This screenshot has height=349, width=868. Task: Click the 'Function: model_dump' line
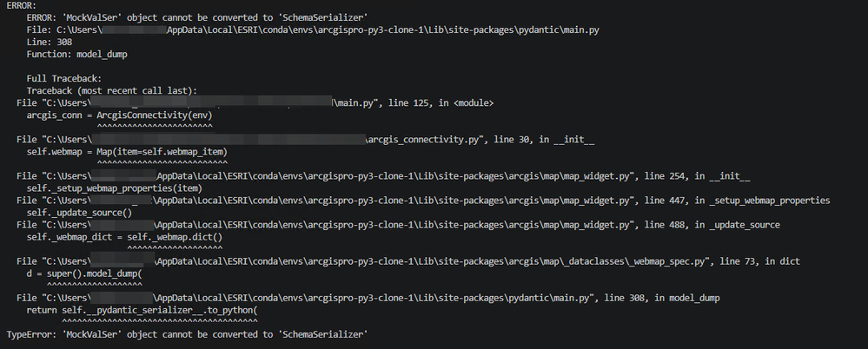click(x=77, y=54)
